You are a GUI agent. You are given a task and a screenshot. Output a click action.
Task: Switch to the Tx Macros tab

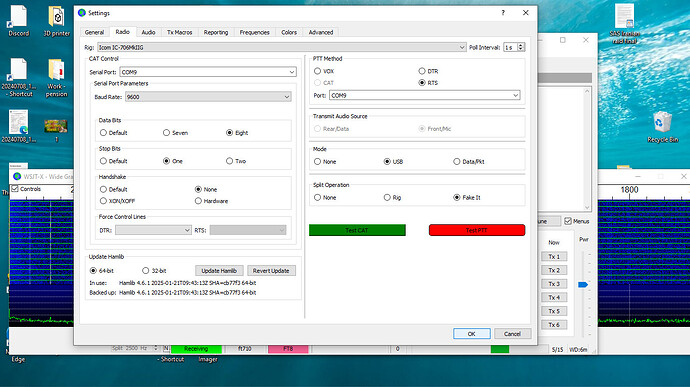(180, 33)
